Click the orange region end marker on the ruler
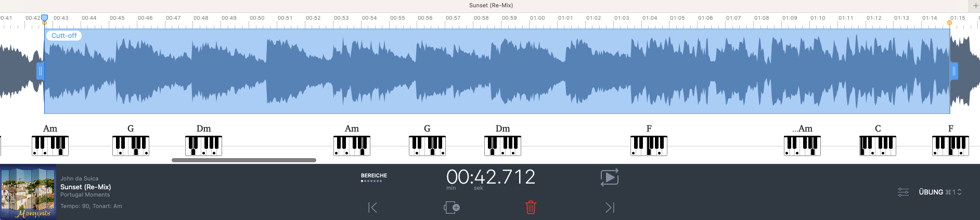The width and height of the screenshot is (980, 220). [x=949, y=23]
